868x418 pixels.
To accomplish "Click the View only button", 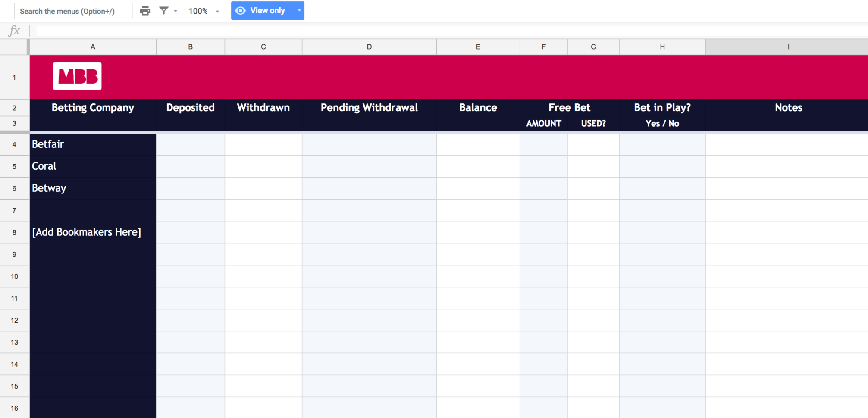I will pos(263,11).
